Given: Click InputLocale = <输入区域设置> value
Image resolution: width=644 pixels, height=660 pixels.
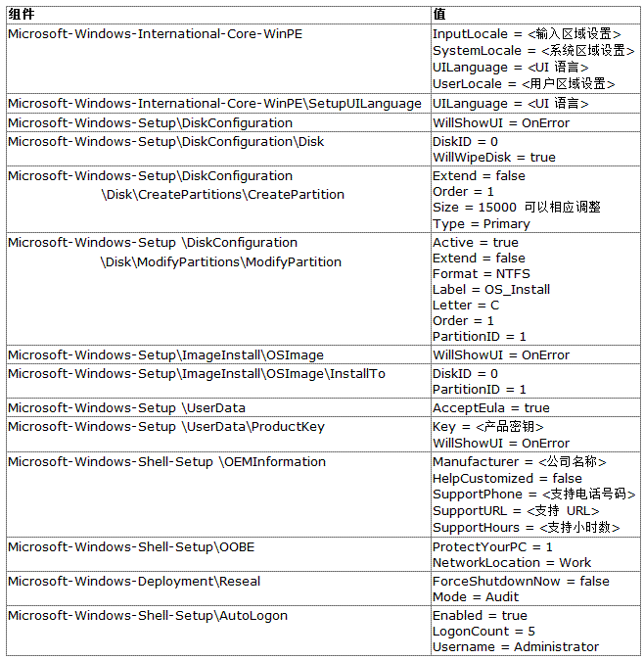Looking at the screenshot, I should pyautogui.click(x=527, y=33).
